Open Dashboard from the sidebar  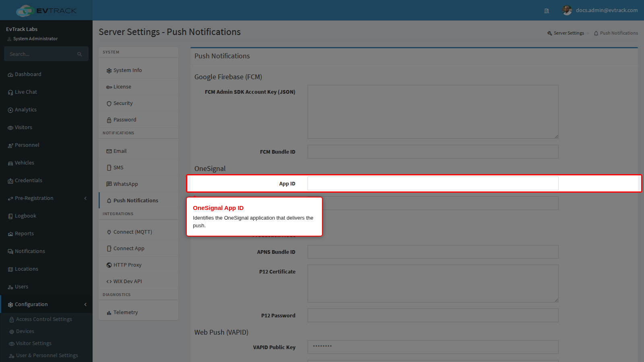[x=46, y=74]
